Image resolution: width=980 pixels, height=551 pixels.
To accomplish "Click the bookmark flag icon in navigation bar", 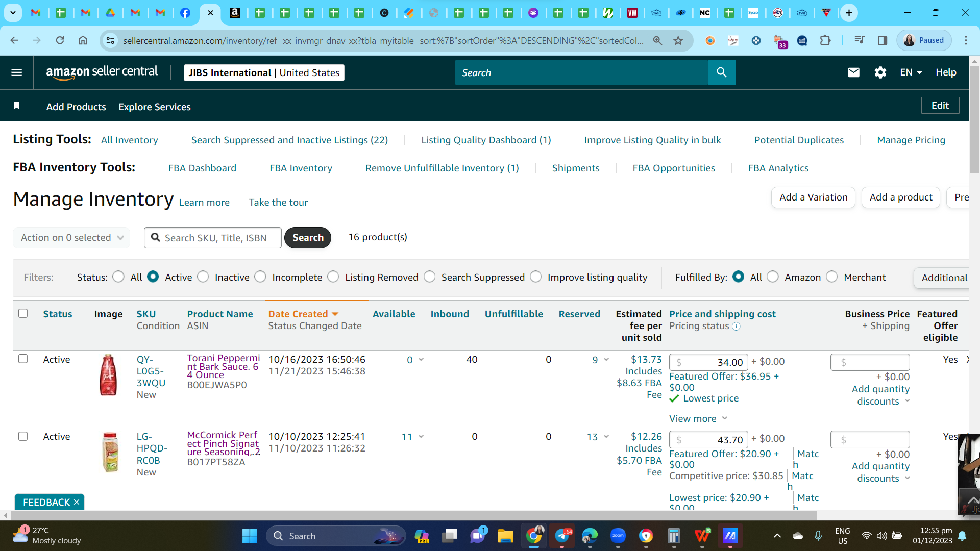I will pos(17,106).
